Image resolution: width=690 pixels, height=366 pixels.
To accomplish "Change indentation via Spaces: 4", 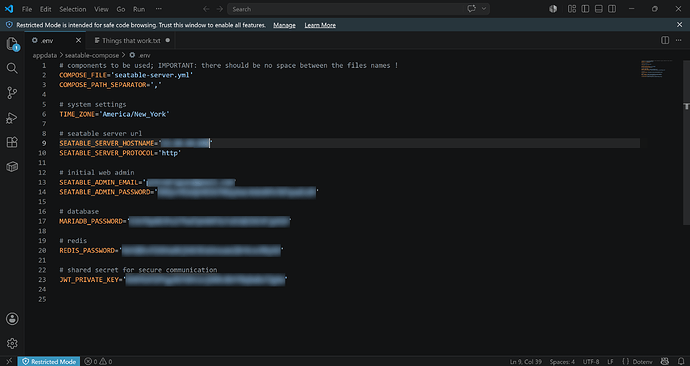I will tap(562, 361).
